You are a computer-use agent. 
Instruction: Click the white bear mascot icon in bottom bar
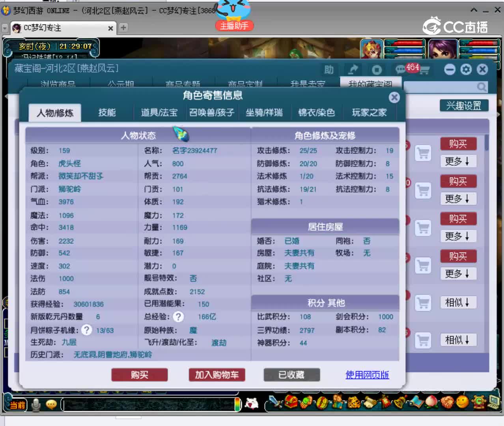pyautogui.click(x=252, y=404)
